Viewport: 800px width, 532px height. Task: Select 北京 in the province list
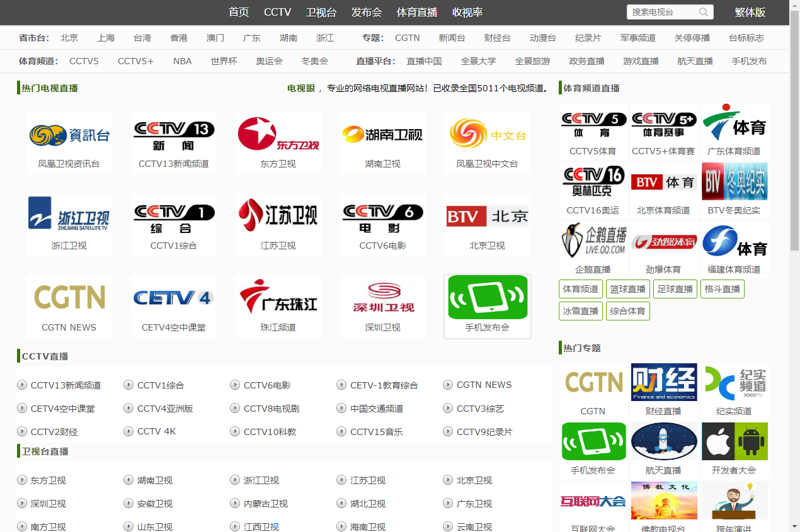69,38
